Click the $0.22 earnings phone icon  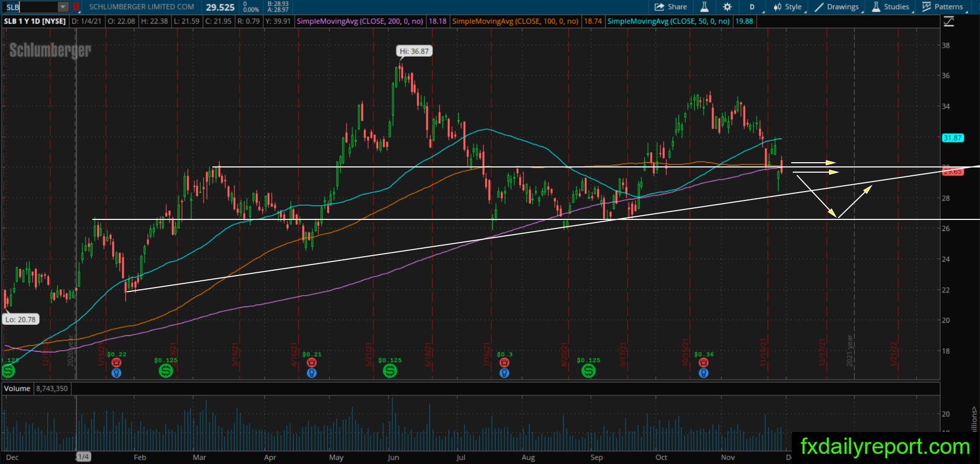pos(116,363)
